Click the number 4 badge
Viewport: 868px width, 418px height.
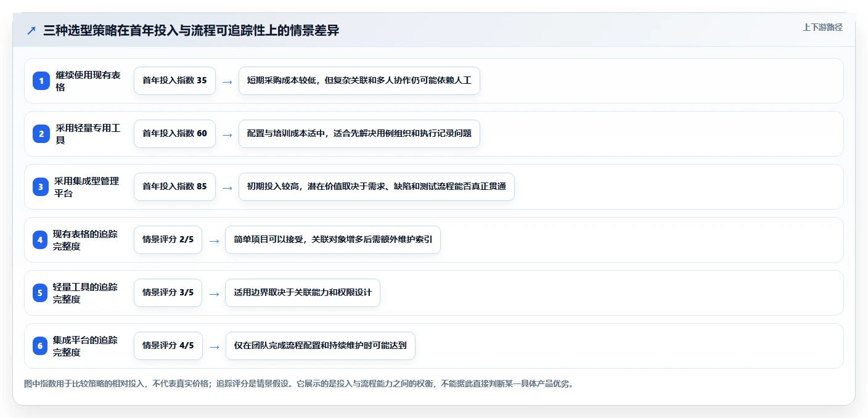(40, 240)
